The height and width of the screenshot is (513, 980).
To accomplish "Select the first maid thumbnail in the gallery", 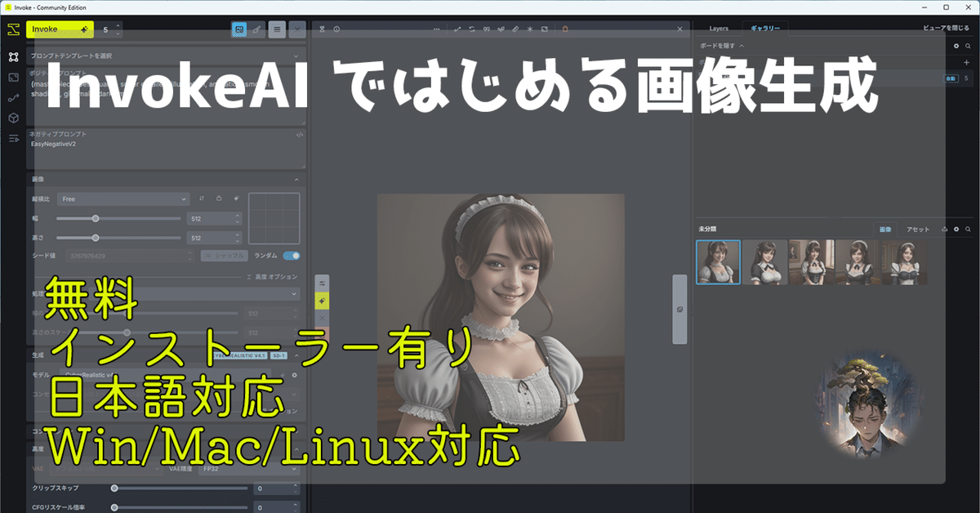I will (719, 261).
